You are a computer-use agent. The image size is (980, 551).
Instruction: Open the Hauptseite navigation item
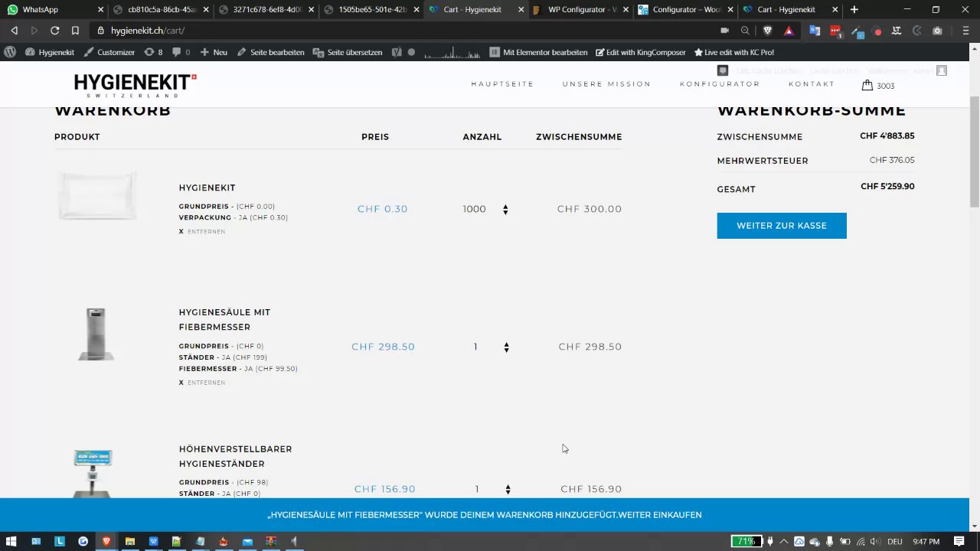click(x=502, y=84)
